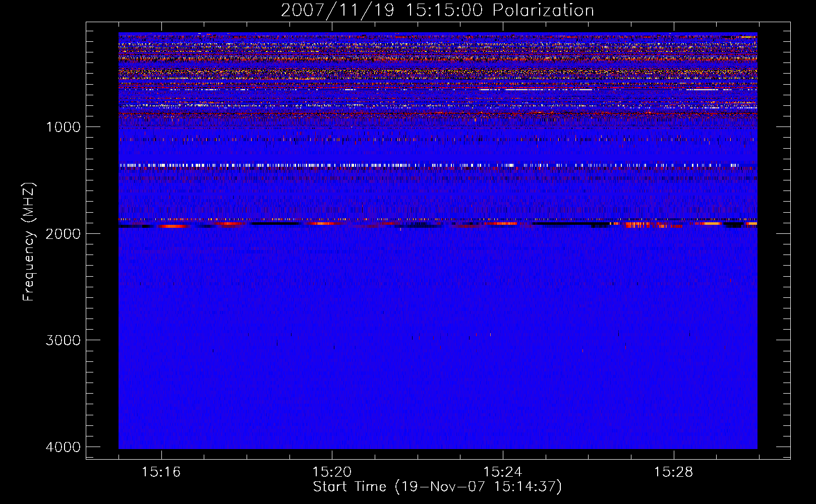The image size is (816, 504).
Task: Click the "Frequency (MHZ)" axis label
Action: pyautogui.click(x=29, y=242)
